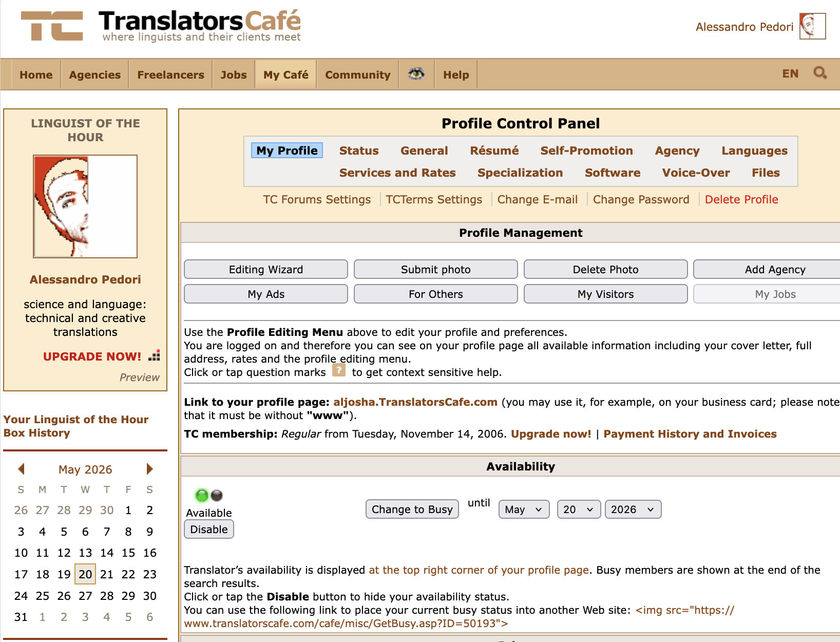Switch to the Voice-Over tab
The height and width of the screenshot is (642, 840).
pyautogui.click(x=696, y=173)
